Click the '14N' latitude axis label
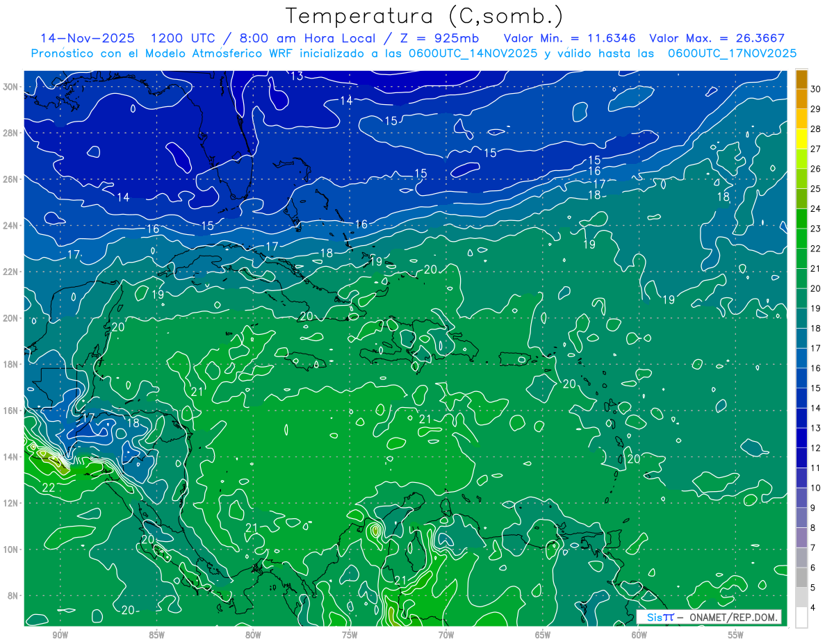This screenshot has height=644, width=834. click(12, 456)
